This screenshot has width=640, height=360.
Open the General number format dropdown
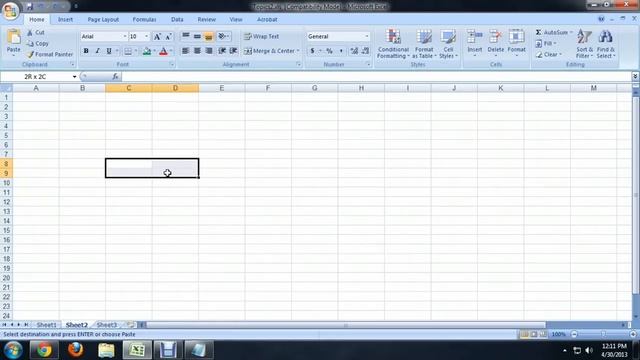point(367,37)
